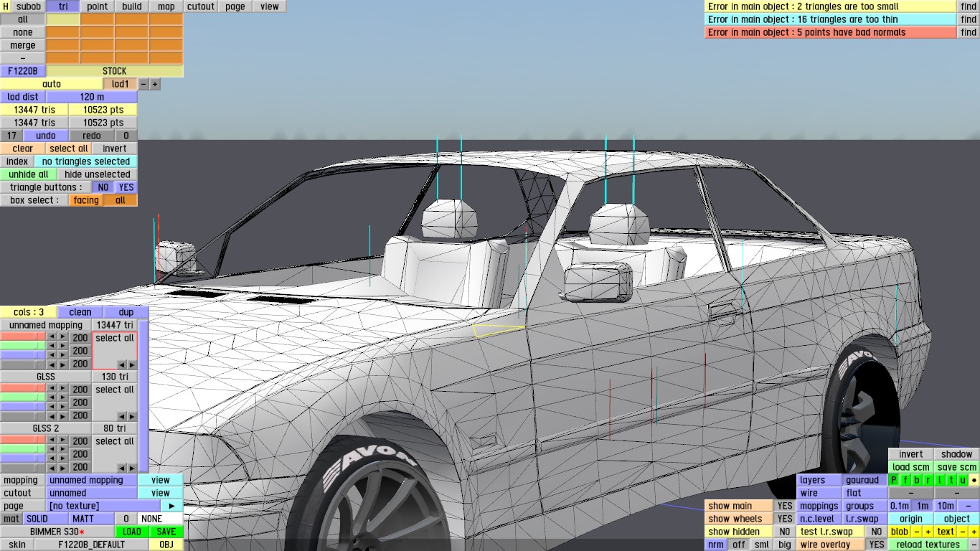Toggle show wheels YES setting
The height and width of the screenshot is (551, 980).
pyautogui.click(x=786, y=519)
